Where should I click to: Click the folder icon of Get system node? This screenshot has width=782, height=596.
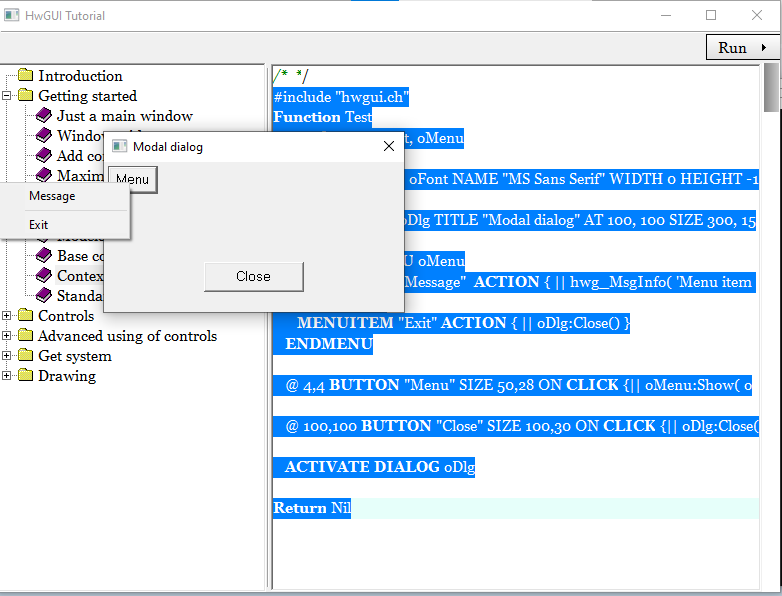point(25,356)
